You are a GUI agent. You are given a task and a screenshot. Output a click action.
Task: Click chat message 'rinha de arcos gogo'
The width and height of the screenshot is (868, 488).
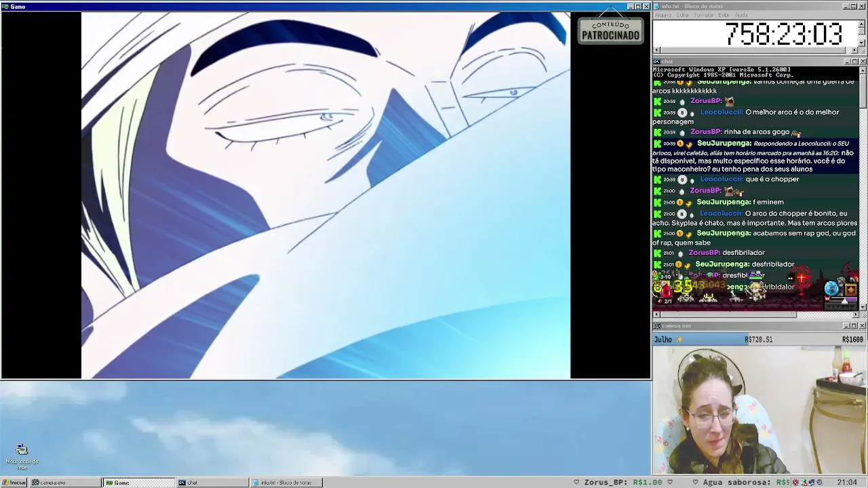[757, 132]
